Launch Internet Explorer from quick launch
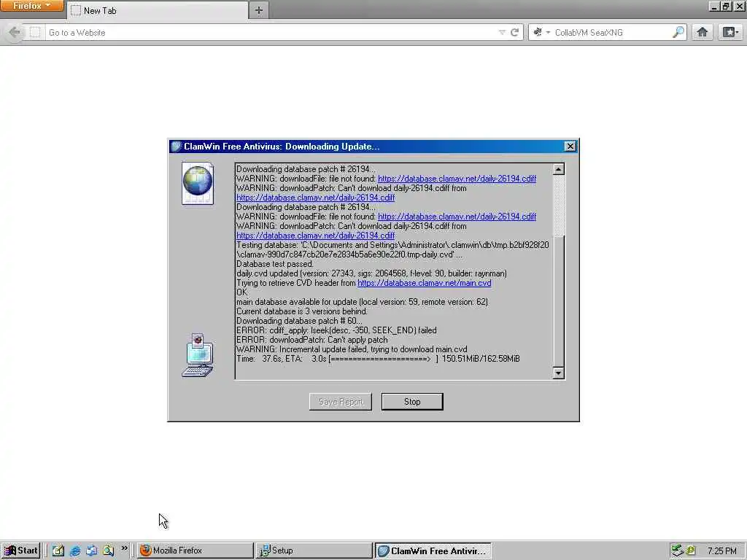747x560 pixels. click(x=75, y=551)
